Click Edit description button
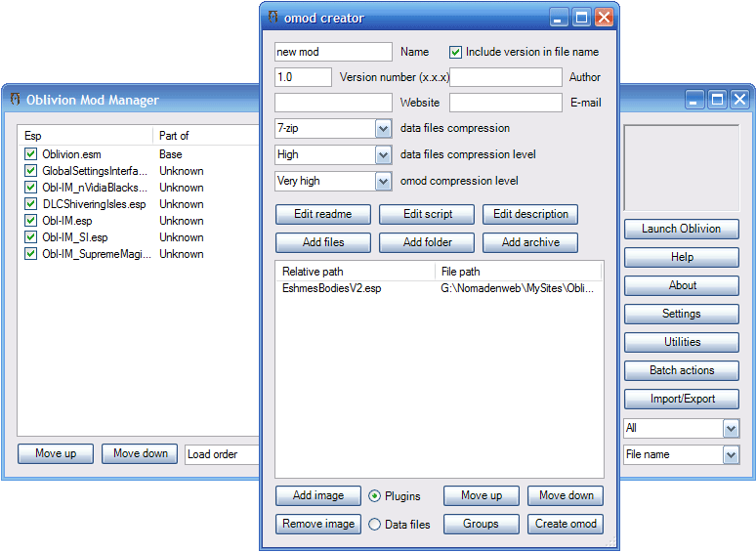Viewport: 756px width, 552px height. 530,214
